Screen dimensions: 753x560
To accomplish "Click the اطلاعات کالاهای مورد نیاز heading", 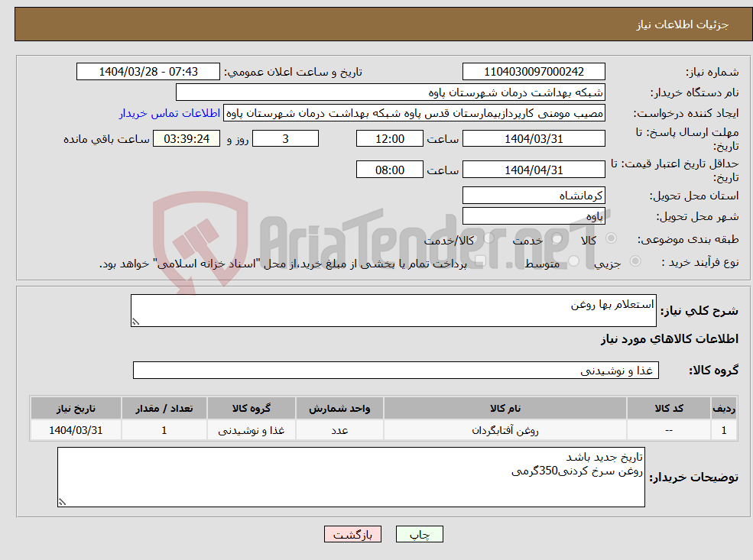I will tap(670, 339).
